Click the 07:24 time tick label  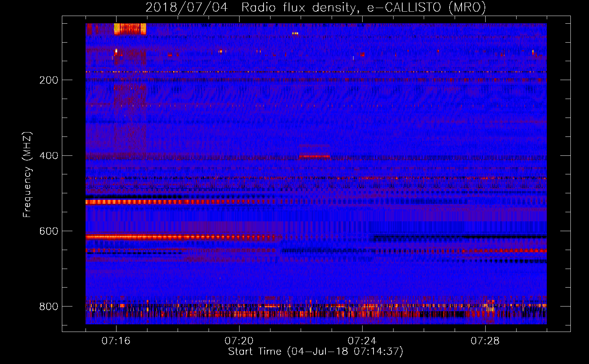[x=362, y=341]
